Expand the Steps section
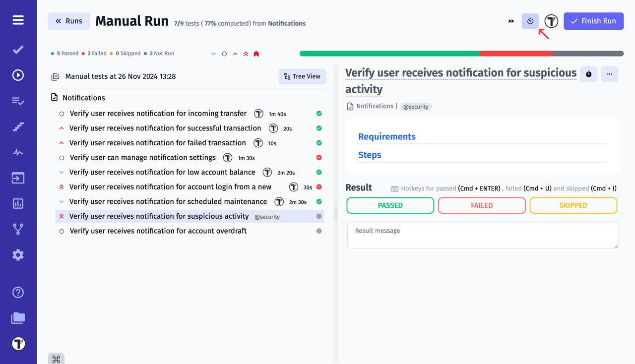The image size is (635, 364). 370,155
